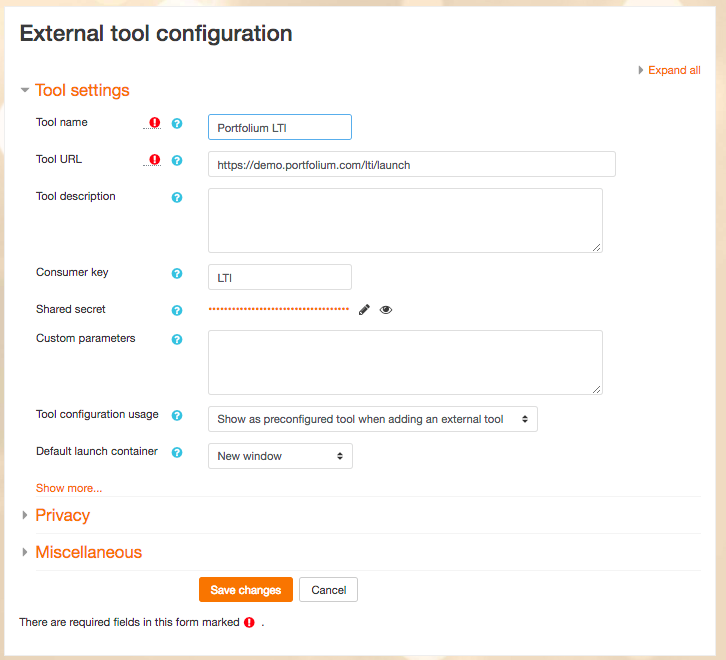This screenshot has height=660, width=726.
Task: Edit shared secret with pencil icon
Action: pyautogui.click(x=364, y=310)
